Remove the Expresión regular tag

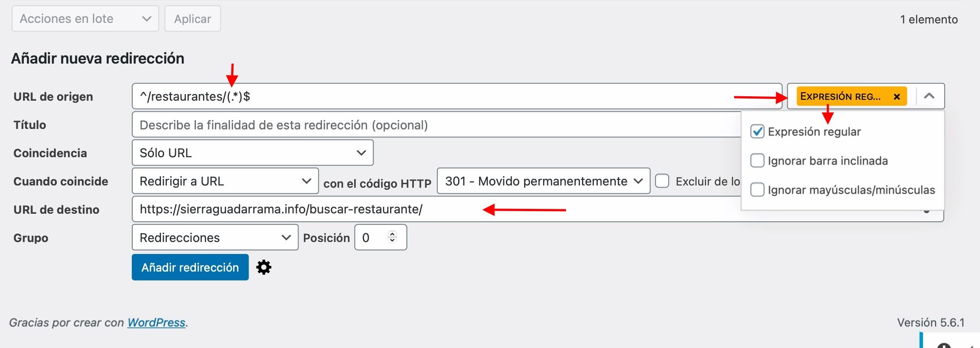pyautogui.click(x=897, y=97)
